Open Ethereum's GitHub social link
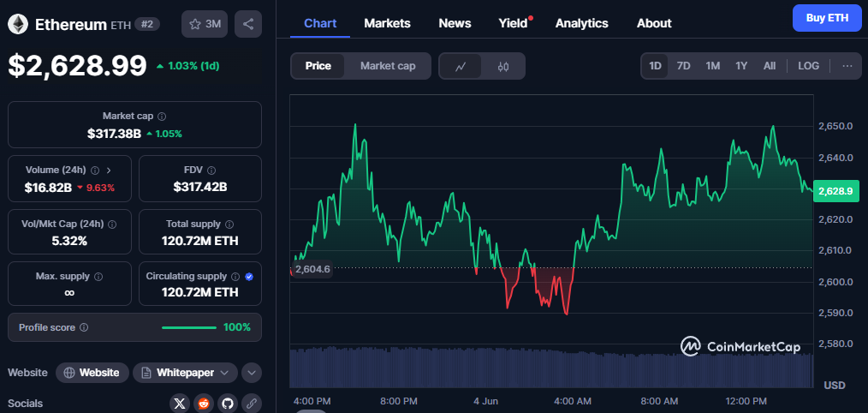The width and height of the screenshot is (868, 413). click(227, 404)
